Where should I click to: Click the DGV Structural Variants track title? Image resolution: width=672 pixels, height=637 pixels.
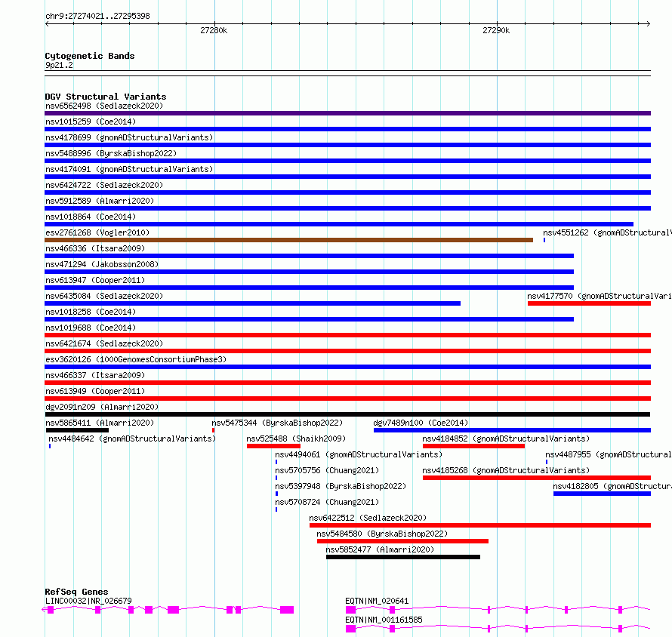click(106, 97)
